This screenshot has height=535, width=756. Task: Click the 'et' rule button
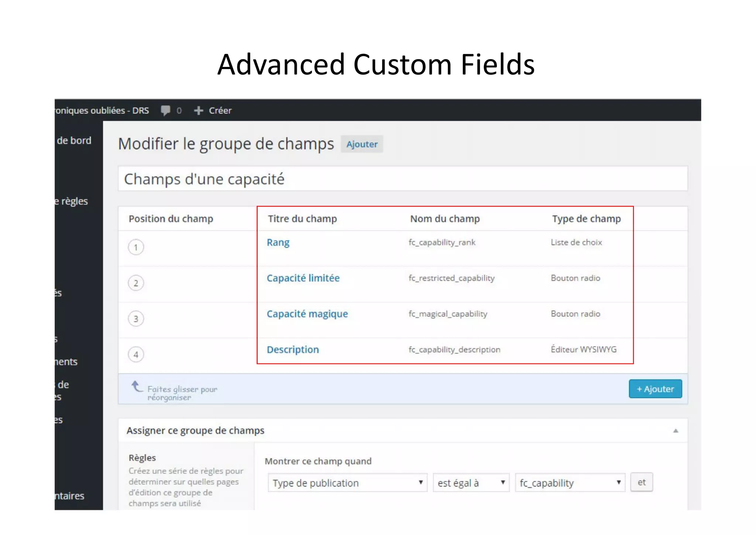click(x=642, y=482)
